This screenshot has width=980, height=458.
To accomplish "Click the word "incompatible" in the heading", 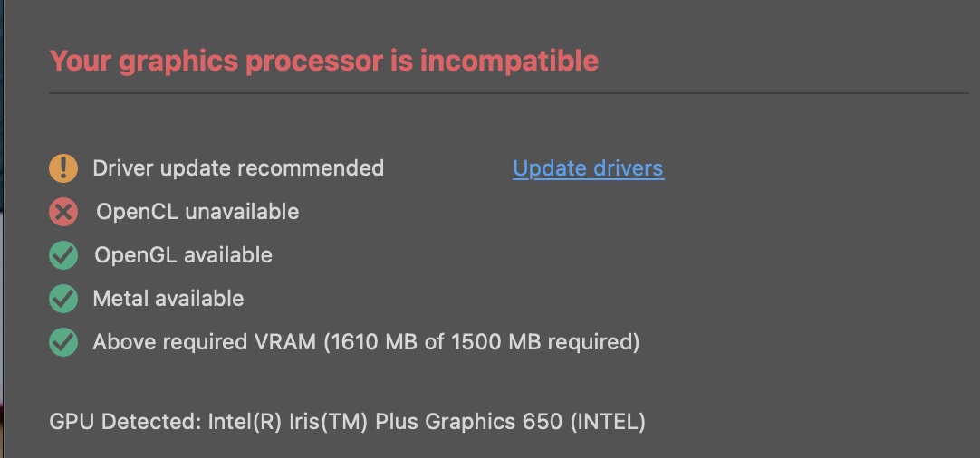I will (x=509, y=61).
